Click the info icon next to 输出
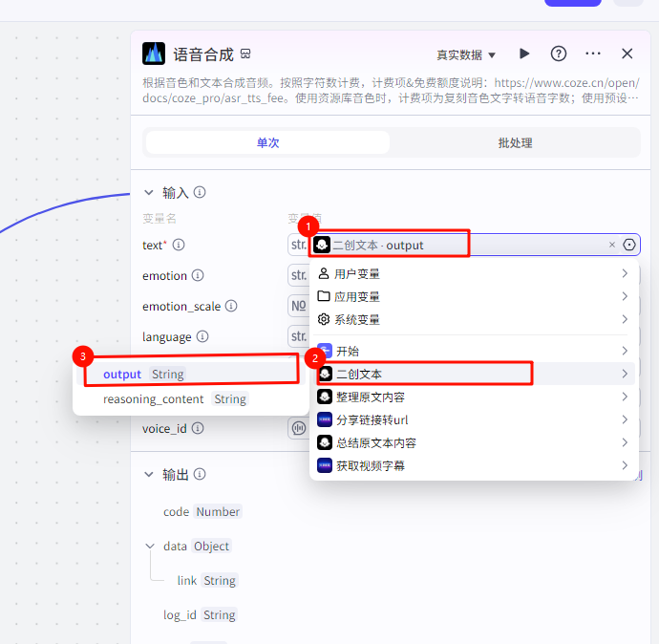The width and height of the screenshot is (659, 644). click(x=201, y=475)
